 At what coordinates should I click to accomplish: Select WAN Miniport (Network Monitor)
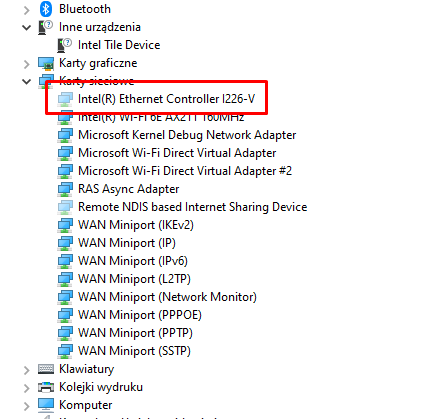pos(167,297)
